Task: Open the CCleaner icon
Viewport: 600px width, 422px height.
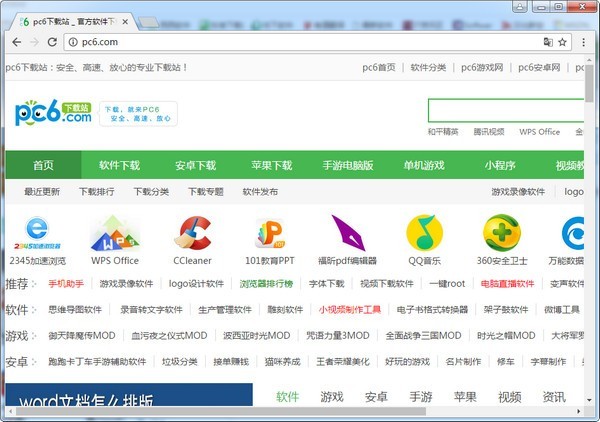Action: point(192,233)
